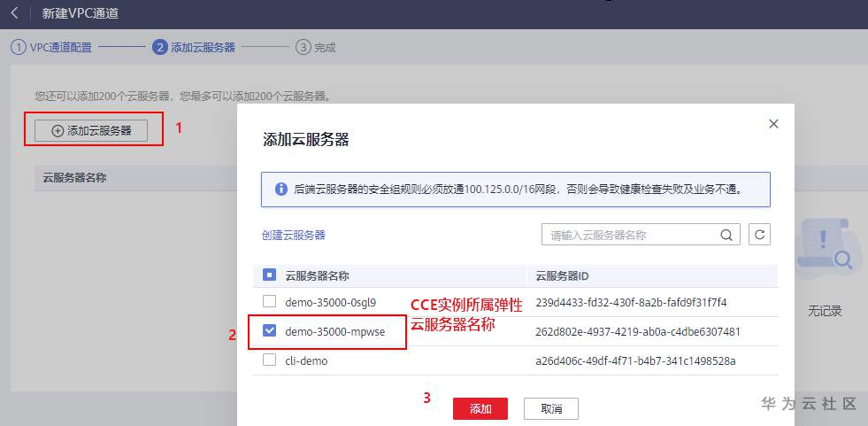
Task: Refresh the cloud server list
Action: 759,235
